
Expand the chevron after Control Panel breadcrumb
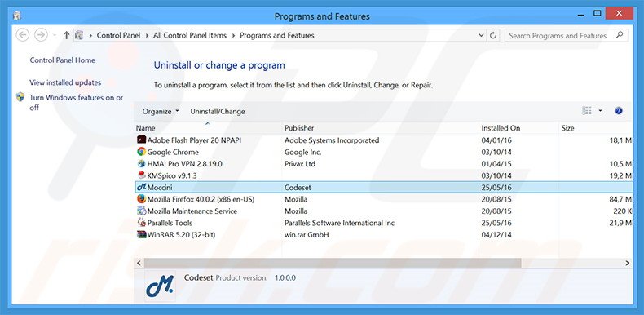pos(147,35)
